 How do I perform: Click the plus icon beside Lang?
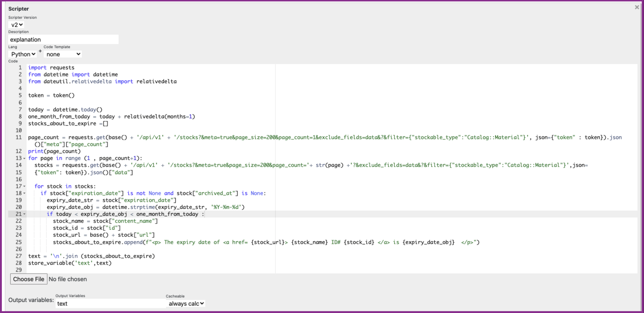click(40, 51)
